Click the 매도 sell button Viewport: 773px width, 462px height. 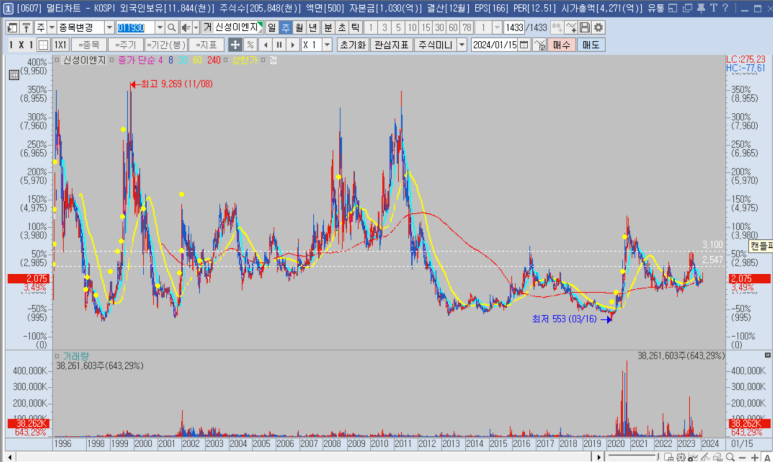click(591, 45)
